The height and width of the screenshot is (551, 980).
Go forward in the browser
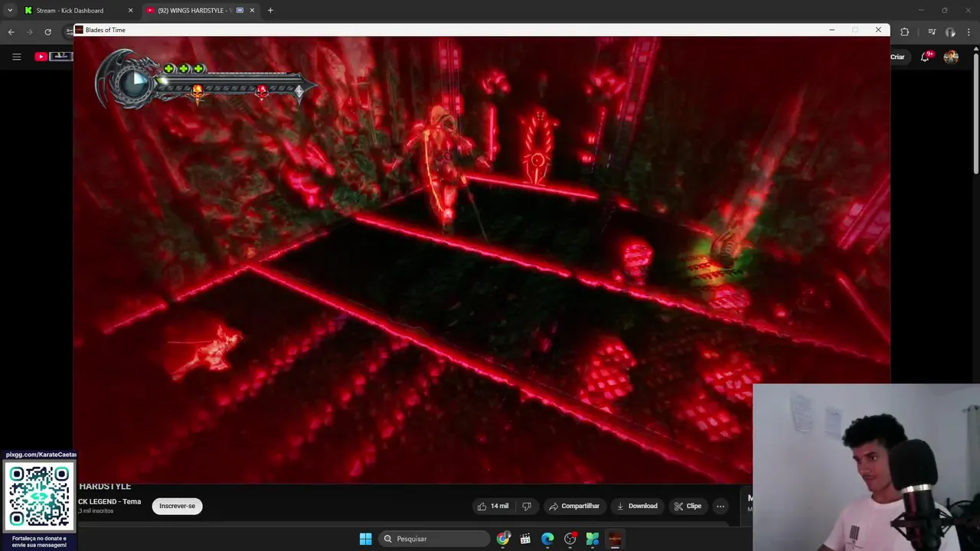click(30, 32)
